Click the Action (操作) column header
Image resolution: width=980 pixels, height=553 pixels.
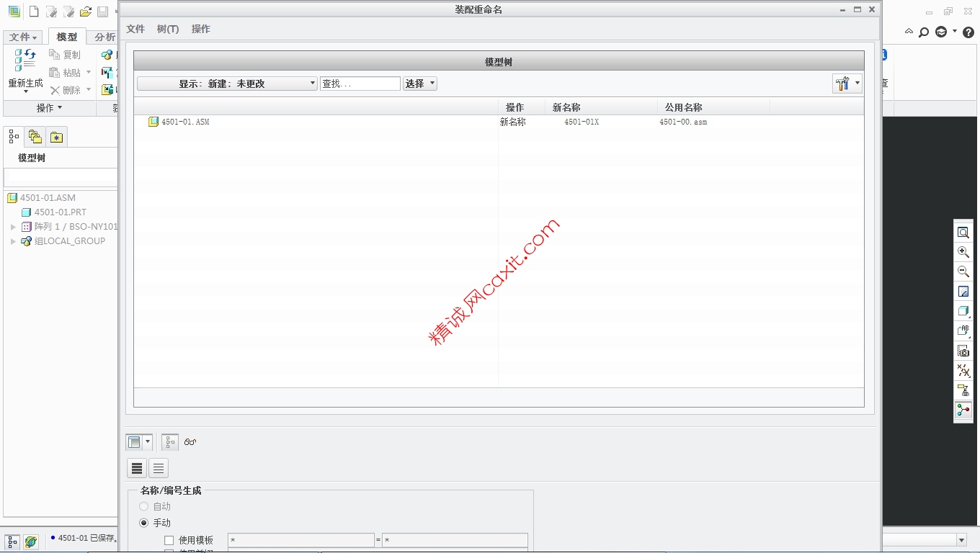[522, 107]
